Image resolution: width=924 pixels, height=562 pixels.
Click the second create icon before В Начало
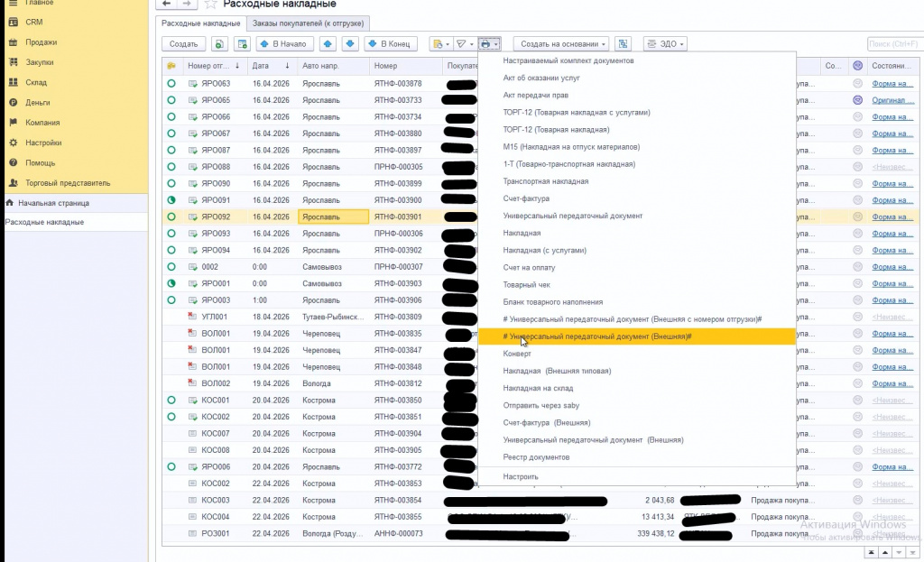tap(242, 43)
